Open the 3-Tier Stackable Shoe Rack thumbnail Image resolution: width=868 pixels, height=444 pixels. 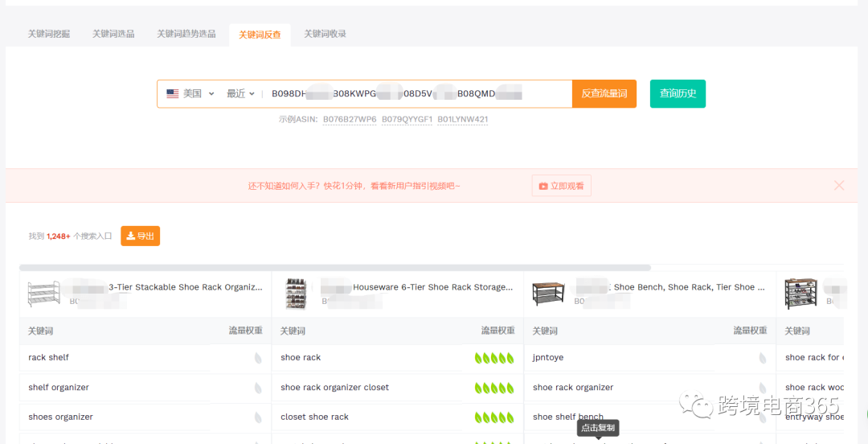coord(43,294)
